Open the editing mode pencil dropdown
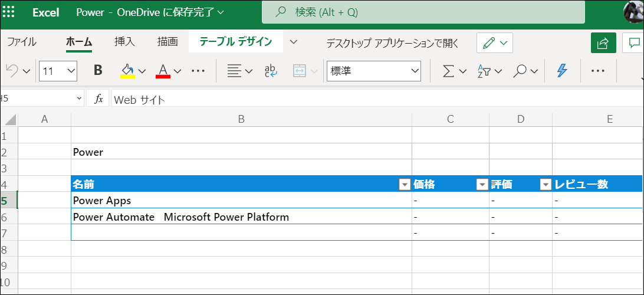Screen dimensions: 644x295 click(494, 42)
